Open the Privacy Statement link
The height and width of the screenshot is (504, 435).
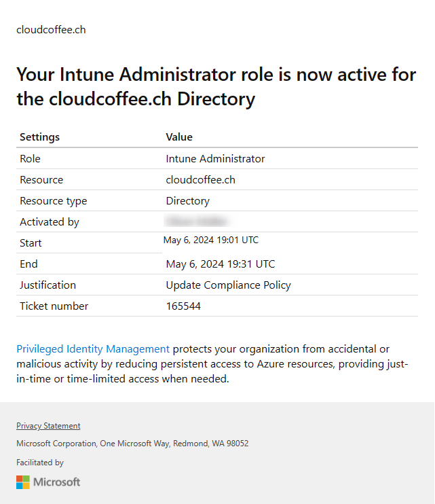48,426
